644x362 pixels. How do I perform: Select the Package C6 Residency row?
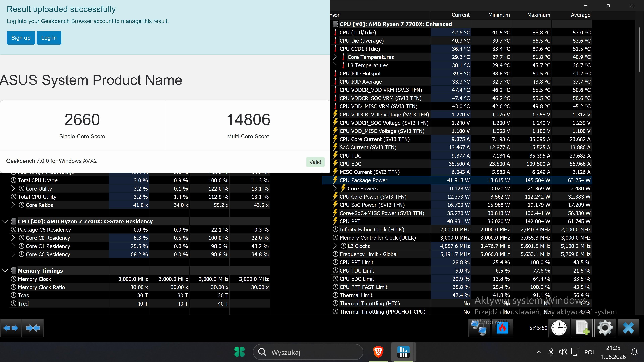click(x=135, y=230)
